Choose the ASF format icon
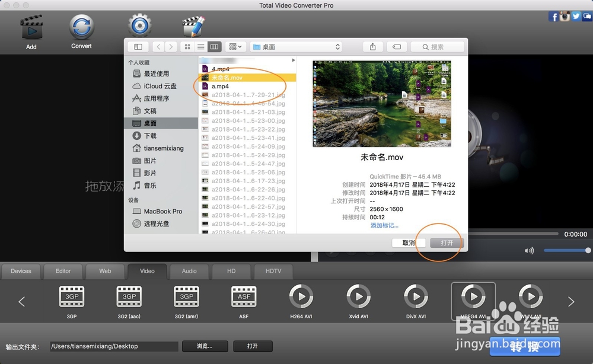593x364 pixels. [244, 297]
